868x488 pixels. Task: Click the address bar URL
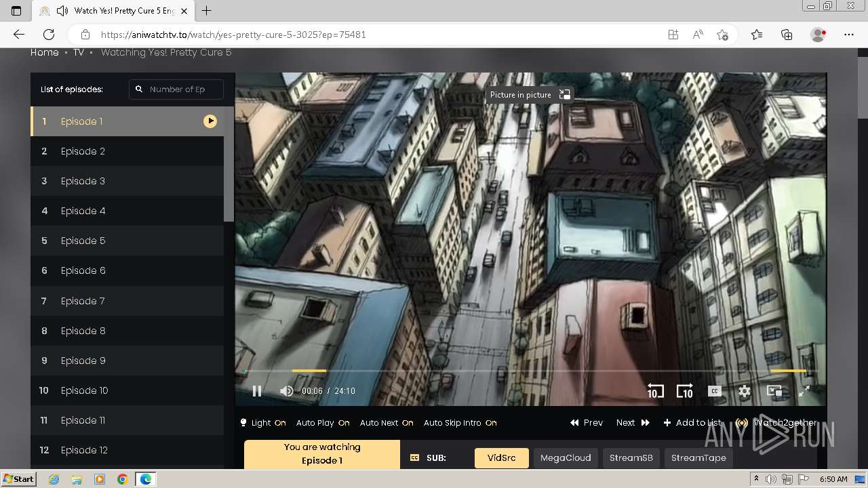233,35
